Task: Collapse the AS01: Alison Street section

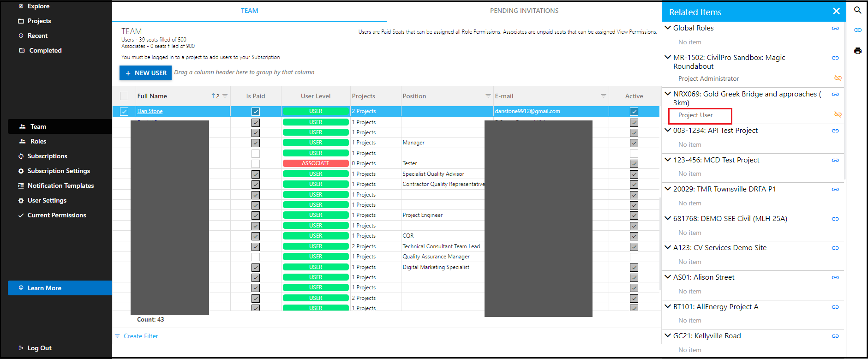Action: (668, 277)
